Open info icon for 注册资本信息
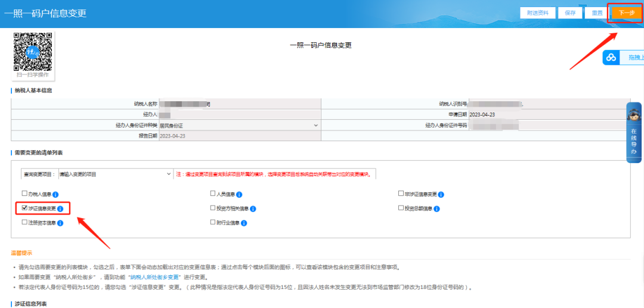 60,223
